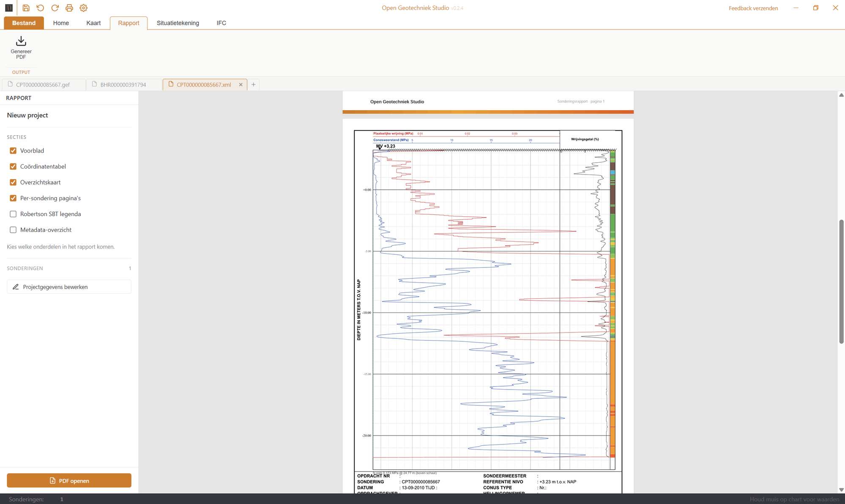Click the RAPPORT panel header
The image size is (845, 504).
coord(19,98)
